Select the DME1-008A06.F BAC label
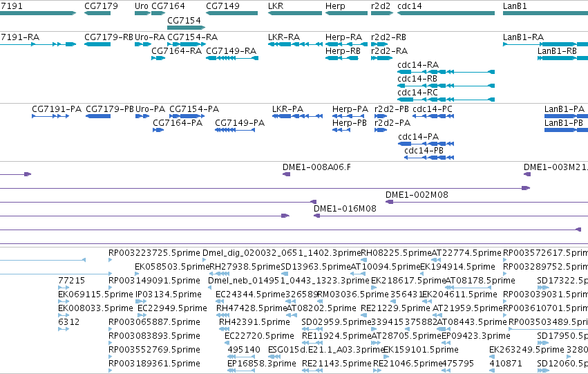 coord(317,167)
